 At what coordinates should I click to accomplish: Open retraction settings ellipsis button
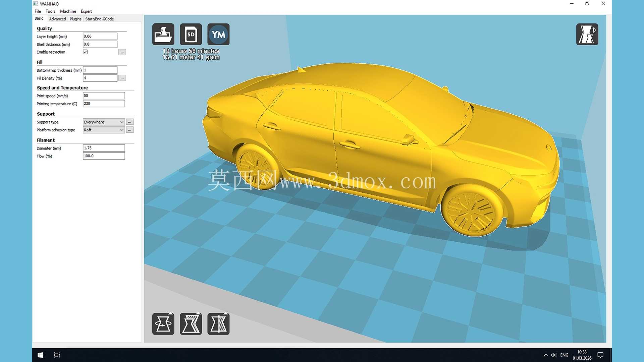(x=122, y=52)
